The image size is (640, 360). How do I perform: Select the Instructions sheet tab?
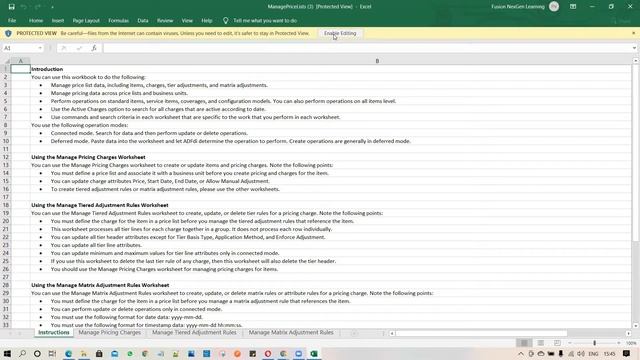pyautogui.click(x=53, y=333)
